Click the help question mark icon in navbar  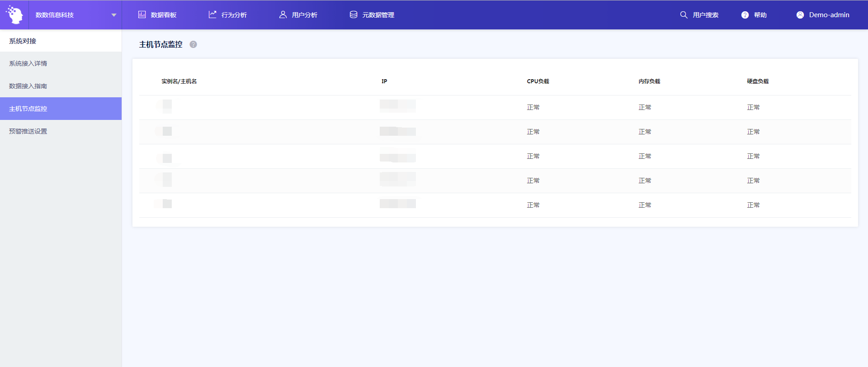tap(745, 15)
